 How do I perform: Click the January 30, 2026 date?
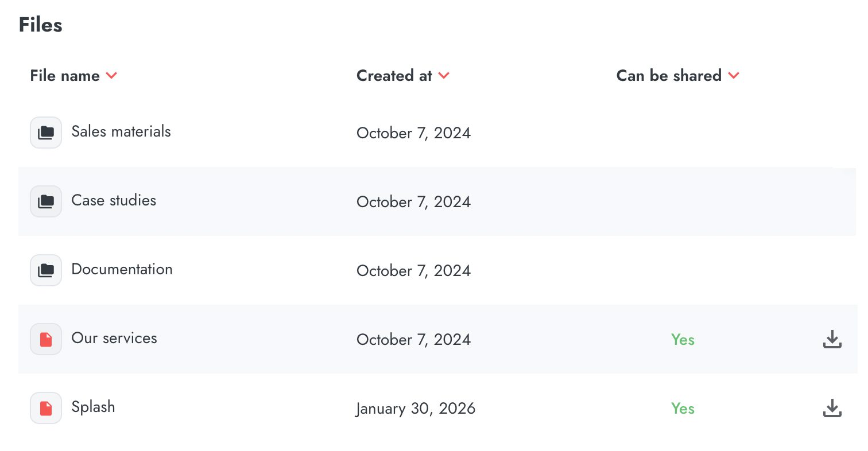point(416,409)
